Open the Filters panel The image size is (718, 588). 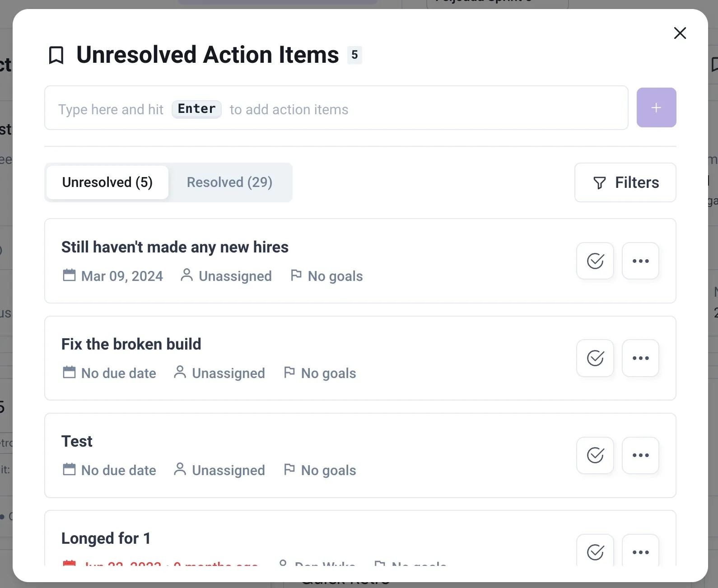pyautogui.click(x=625, y=182)
